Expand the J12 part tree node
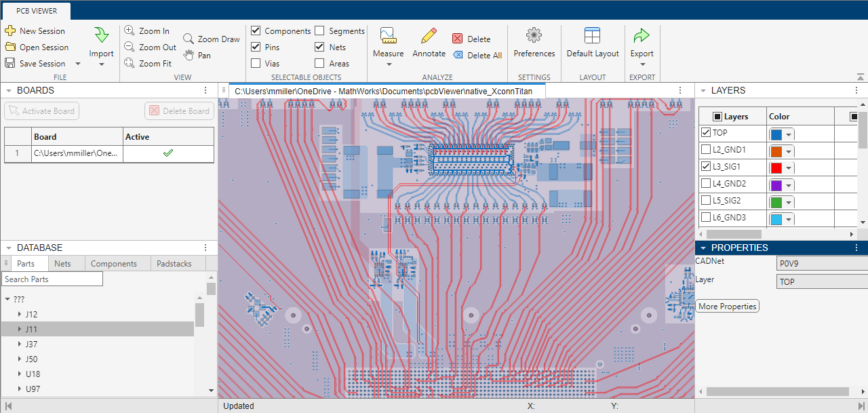Image resolution: width=868 pixels, height=413 pixels. coord(19,315)
